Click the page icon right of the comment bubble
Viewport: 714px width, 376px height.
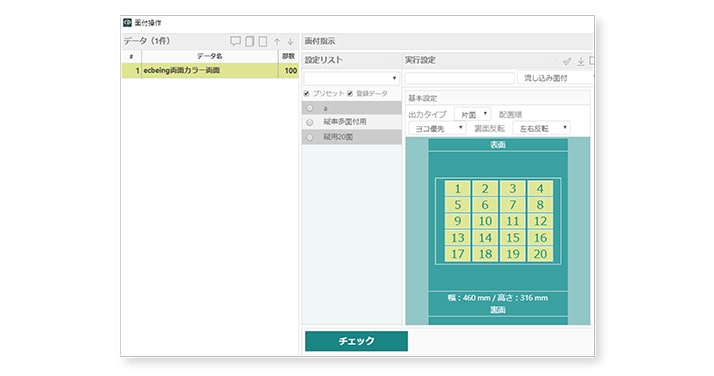tap(250, 41)
